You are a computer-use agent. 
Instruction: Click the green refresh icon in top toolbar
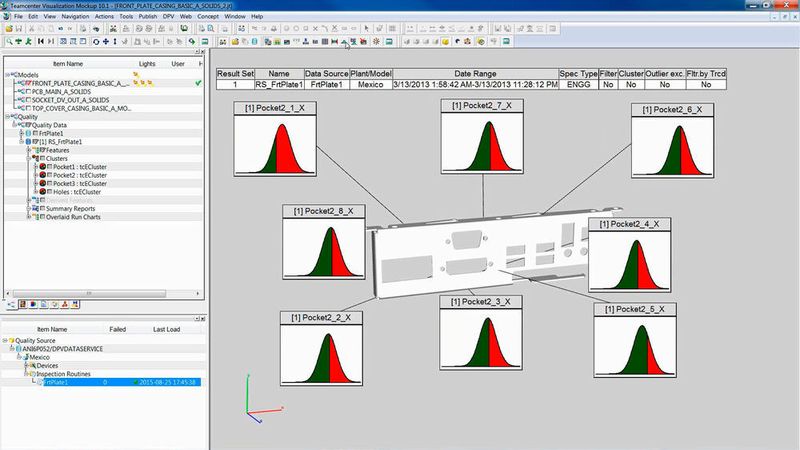[184, 29]
